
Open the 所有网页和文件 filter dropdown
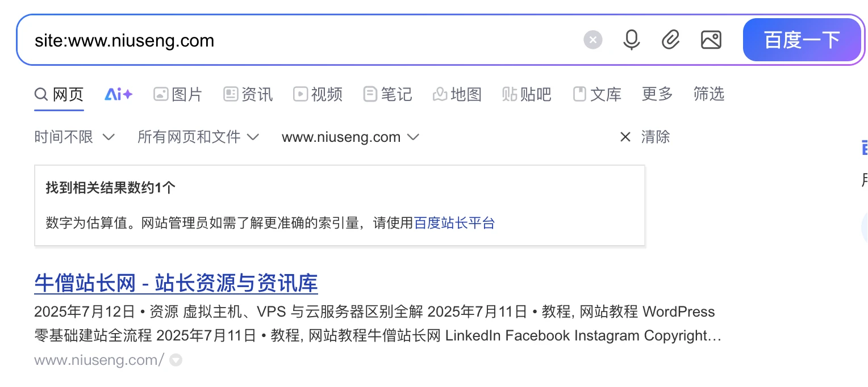(198, 137)
